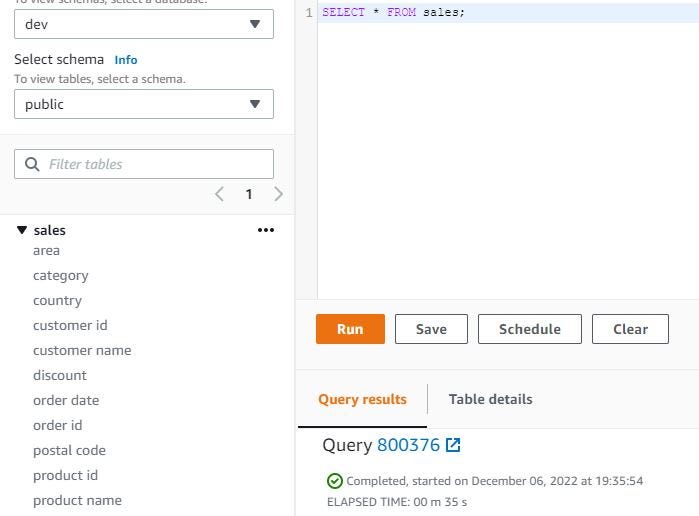Open the dev database dropdown
This screenshot has width=699, height=516.
tap(144, 24)
